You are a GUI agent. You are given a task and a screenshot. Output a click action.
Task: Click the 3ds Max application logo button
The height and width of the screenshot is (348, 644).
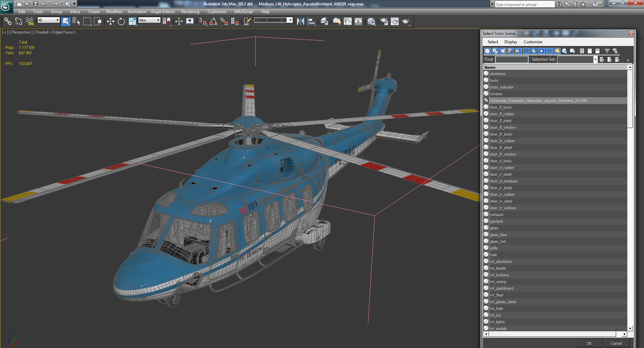(x=7, y=6)
